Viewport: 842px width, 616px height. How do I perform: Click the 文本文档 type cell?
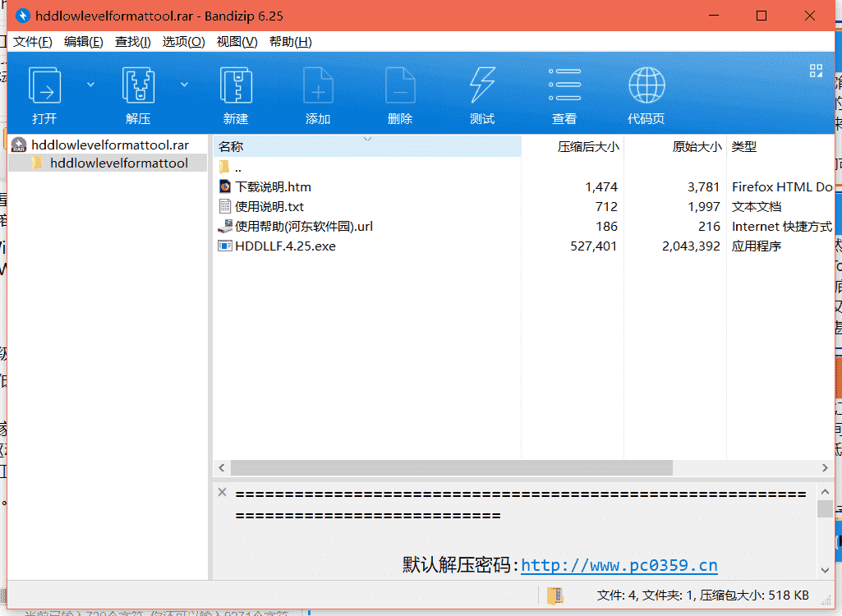[x=757, y=207]
